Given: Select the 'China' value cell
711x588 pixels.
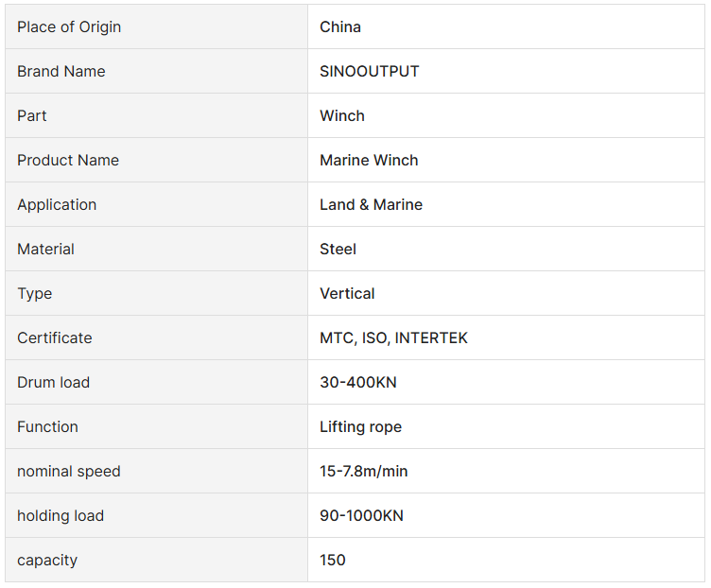Looking at the screenshot, I should pos(340,26).
